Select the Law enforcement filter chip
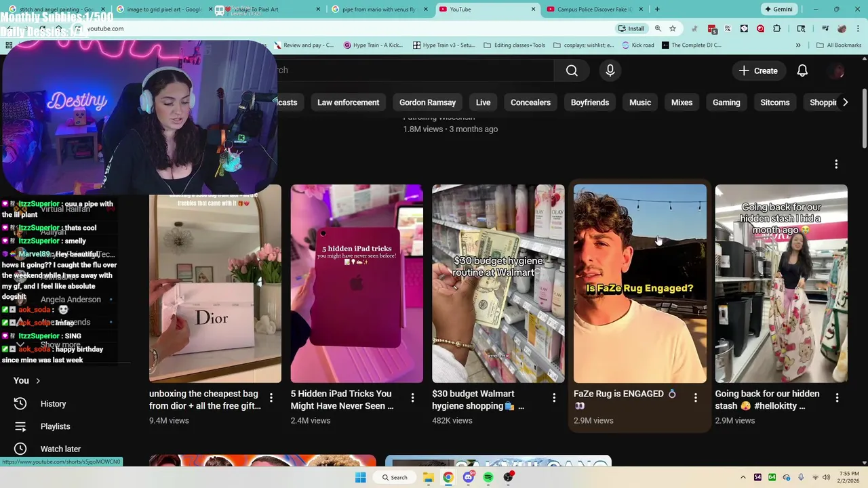868x488 pixels. [x=348, y=102]
